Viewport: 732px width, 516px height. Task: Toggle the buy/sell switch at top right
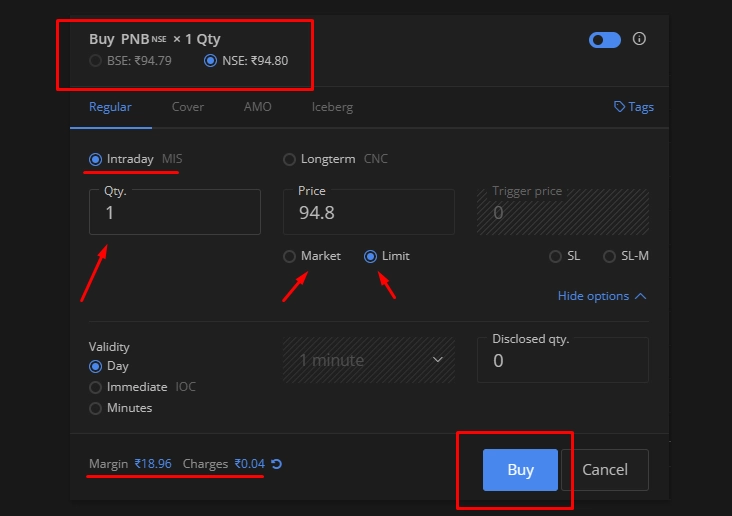click(x=605, y=40)
